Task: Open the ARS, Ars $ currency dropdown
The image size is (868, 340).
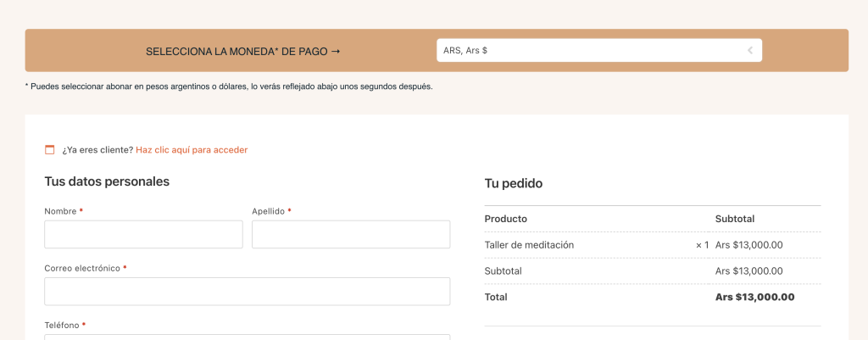Action: click(x=593, y=51)
